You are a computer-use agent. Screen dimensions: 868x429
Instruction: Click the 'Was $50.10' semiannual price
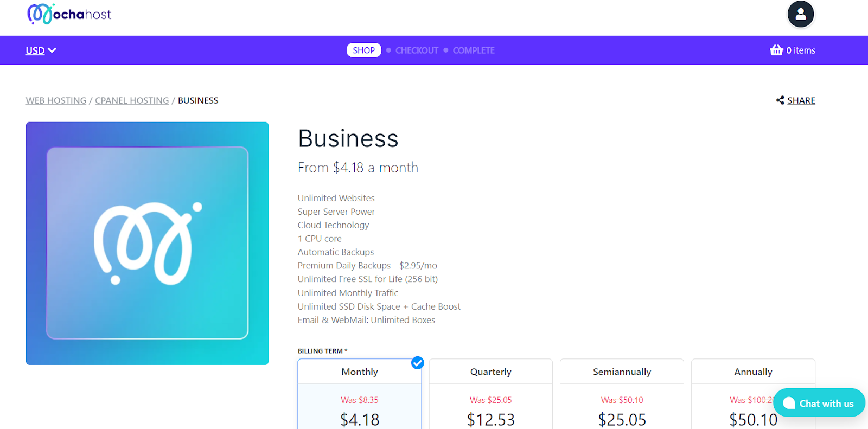(622, 400)
